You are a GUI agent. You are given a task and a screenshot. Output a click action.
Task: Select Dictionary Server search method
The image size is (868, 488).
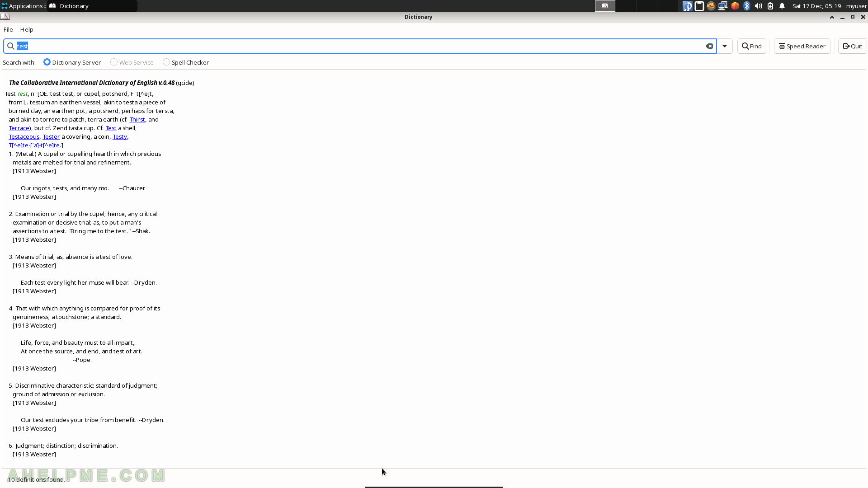(72, 62)
